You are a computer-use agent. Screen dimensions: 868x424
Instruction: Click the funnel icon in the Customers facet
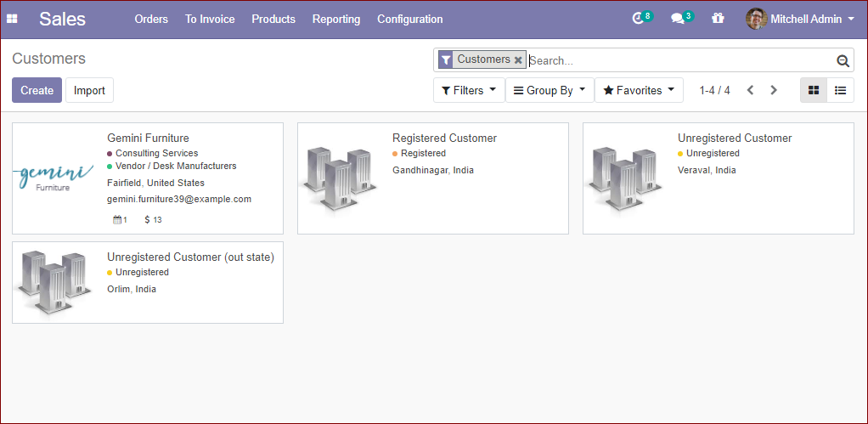tap(446, 59)
